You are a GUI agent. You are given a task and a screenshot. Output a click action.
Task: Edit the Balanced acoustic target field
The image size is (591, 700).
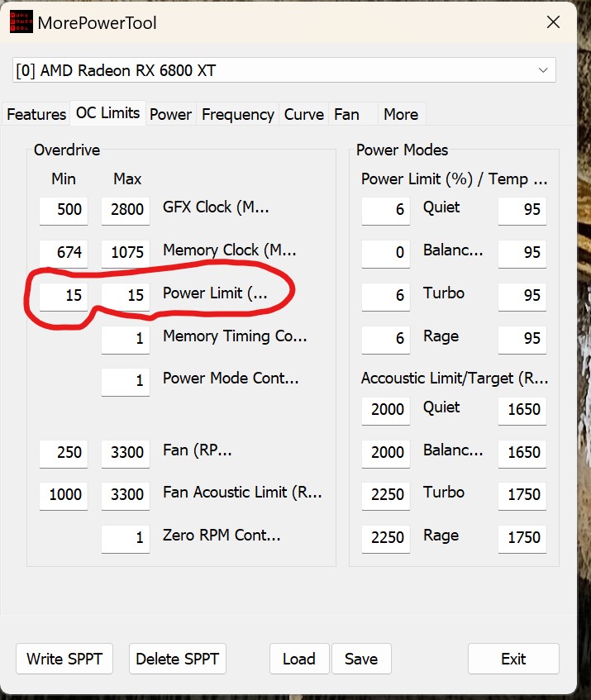(522, 452)
